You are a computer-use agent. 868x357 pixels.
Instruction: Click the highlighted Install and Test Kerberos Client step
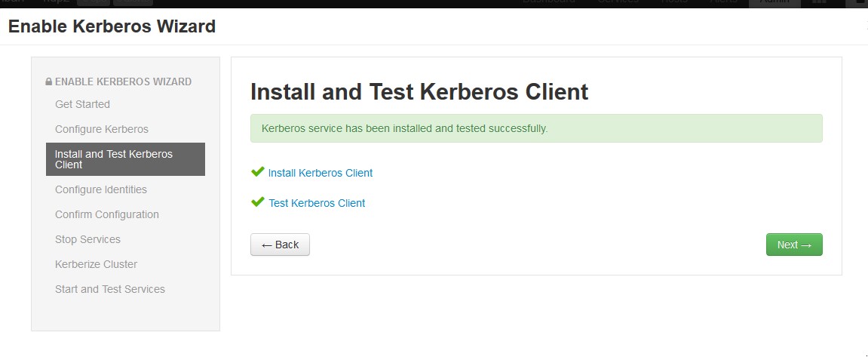(x=125, y=159)
